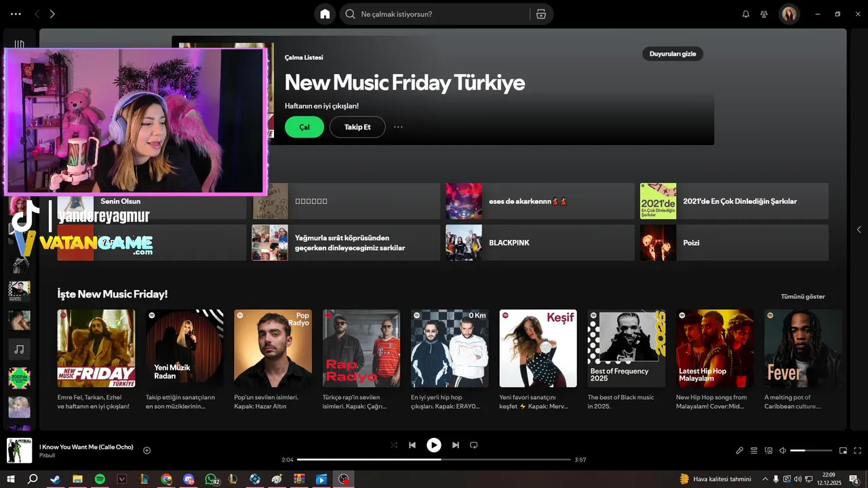Screen dimensions: 868x488
Task: Navigate back with the left arrow
Action: point(37,14)
